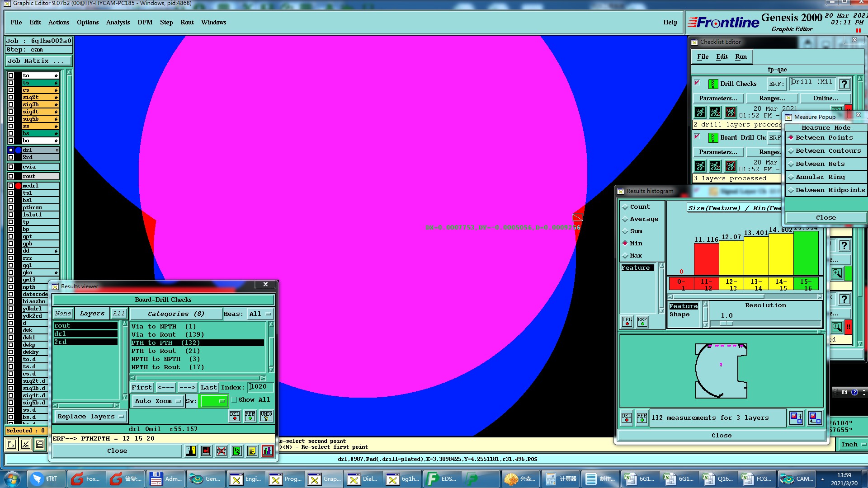The width and height of the screenshot is (868, 488).
Task: Click second layer transfer icon in histogram footer
Action: click(815, 418)
